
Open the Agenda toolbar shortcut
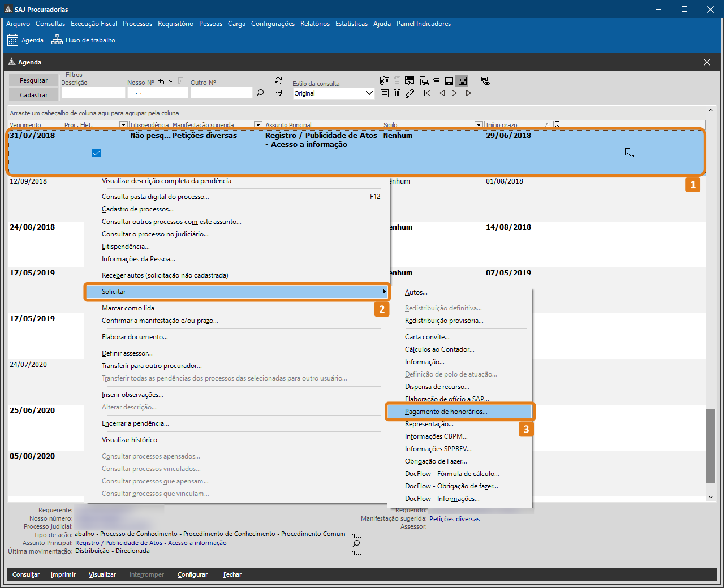point(25,40)
